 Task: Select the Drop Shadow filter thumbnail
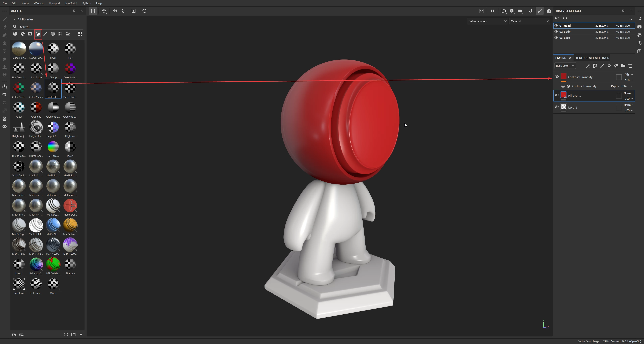(70, 89)
